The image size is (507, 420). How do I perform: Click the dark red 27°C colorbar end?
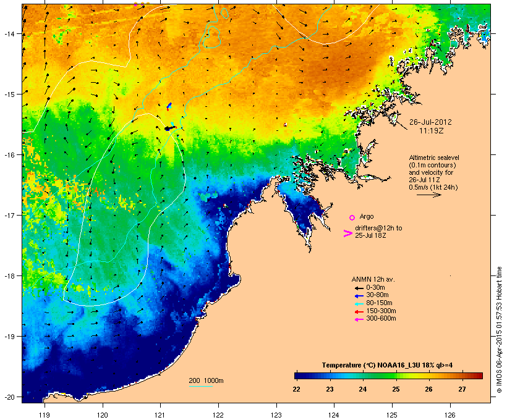(x=480, y=376)
